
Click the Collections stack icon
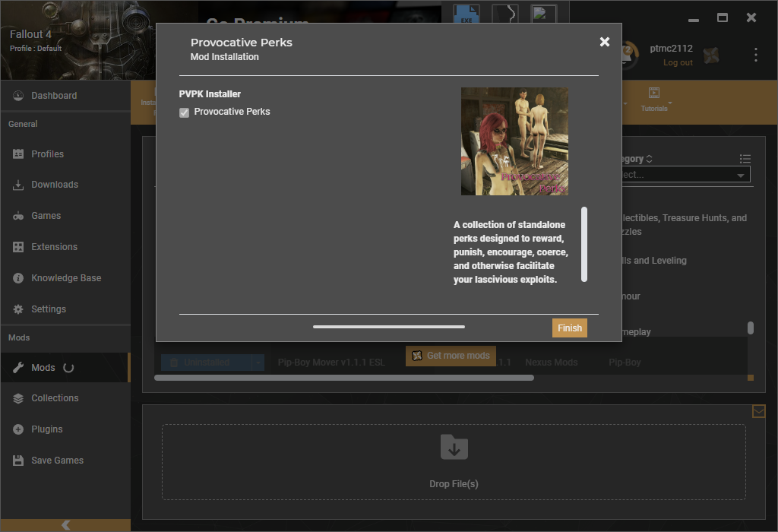click(18, 398)
